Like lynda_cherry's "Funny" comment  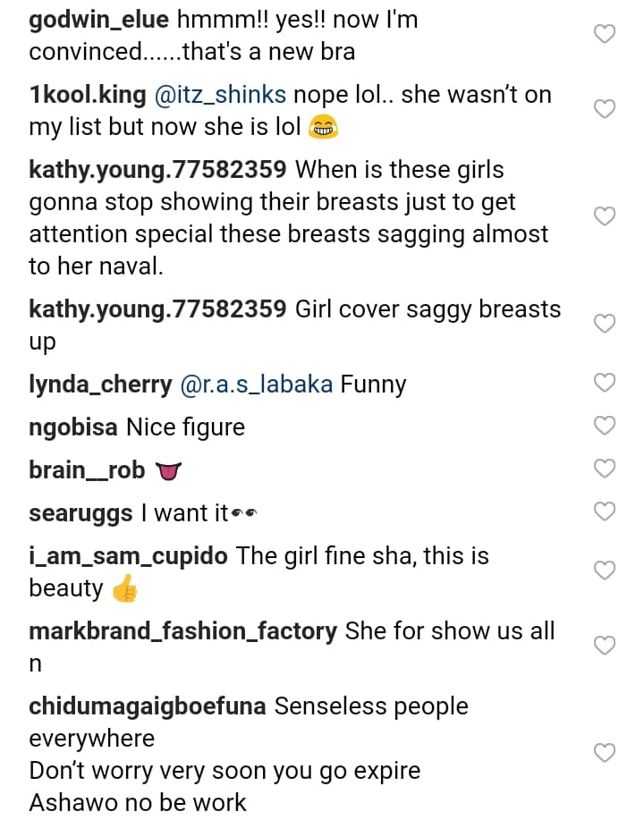pos(605,383)
